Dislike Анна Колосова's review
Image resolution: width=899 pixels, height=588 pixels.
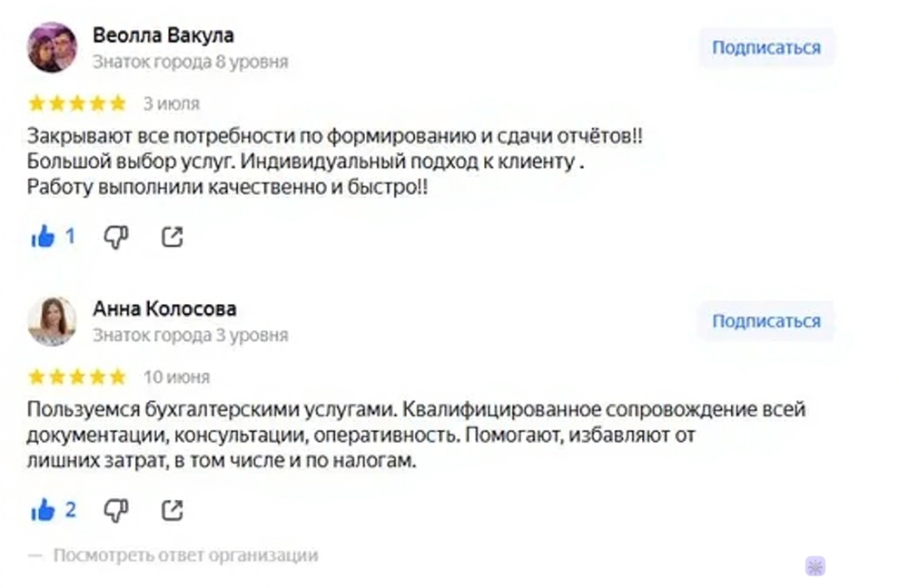click(x=115, y=511)
